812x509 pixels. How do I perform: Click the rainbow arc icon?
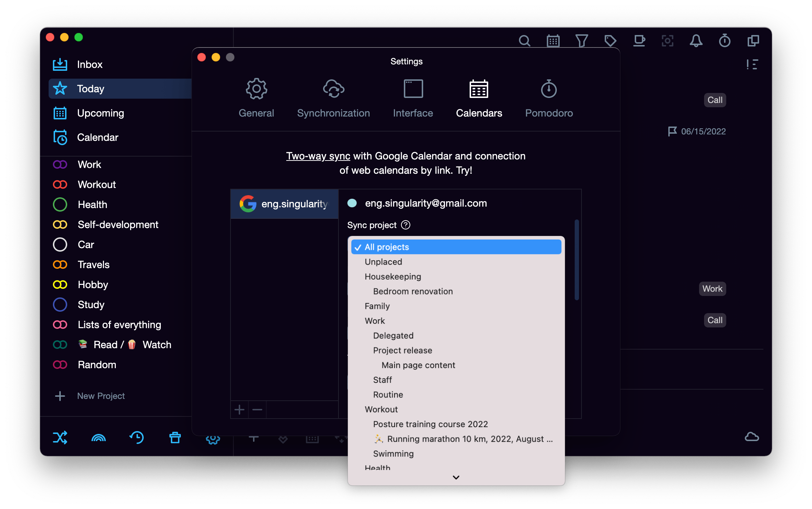(x=99, y=438)
